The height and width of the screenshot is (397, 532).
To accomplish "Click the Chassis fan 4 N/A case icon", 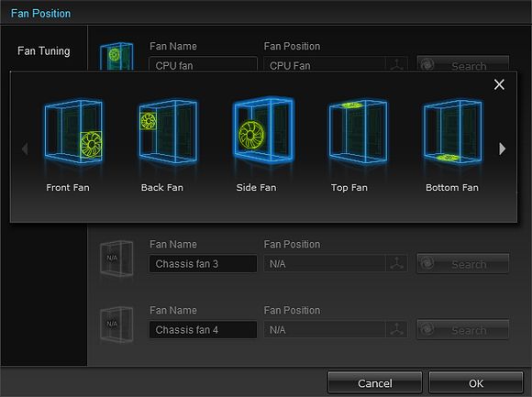I will [116, 325].
